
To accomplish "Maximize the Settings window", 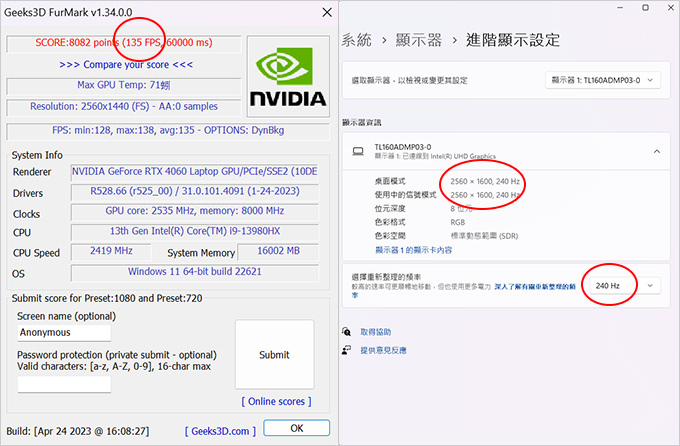I will click(x=645, y=7).
